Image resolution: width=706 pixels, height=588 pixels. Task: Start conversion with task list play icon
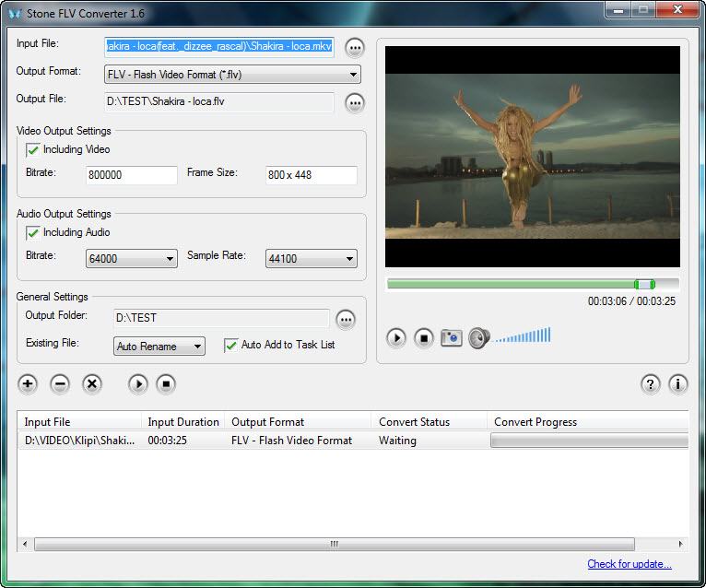[138, 384]
